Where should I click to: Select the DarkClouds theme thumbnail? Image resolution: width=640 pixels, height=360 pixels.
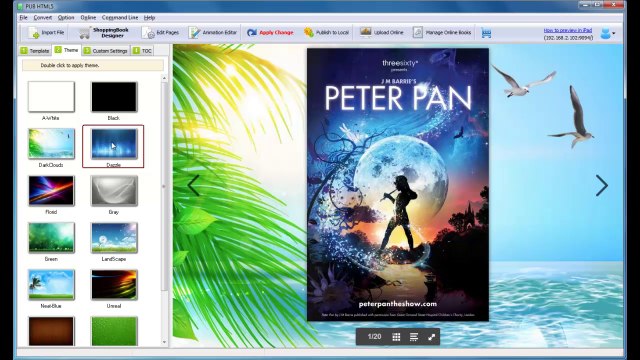(x=51, y=144)
